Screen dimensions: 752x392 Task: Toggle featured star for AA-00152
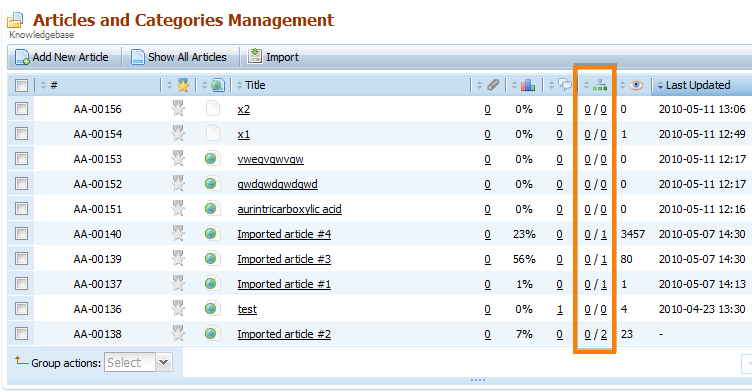click(178, 183)
